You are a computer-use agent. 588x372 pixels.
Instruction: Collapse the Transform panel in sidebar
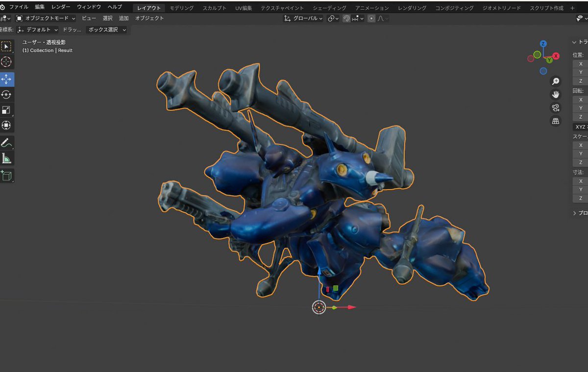(x=575, y=42)
